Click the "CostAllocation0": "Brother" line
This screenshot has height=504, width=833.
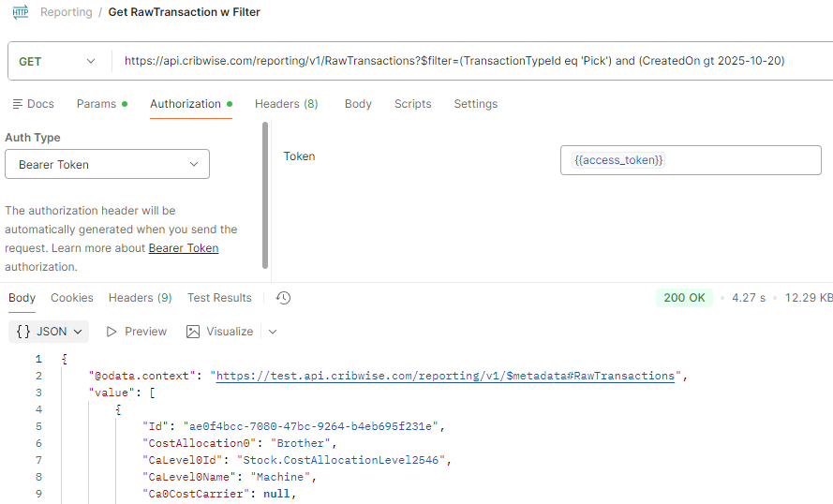[x=240, y=443]
